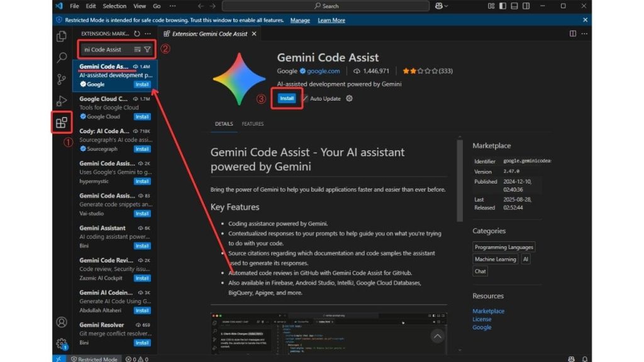The width and height of the screenshot is (644, 362).
Task: Open the Google resource link
Action: [x=481, y=327]
